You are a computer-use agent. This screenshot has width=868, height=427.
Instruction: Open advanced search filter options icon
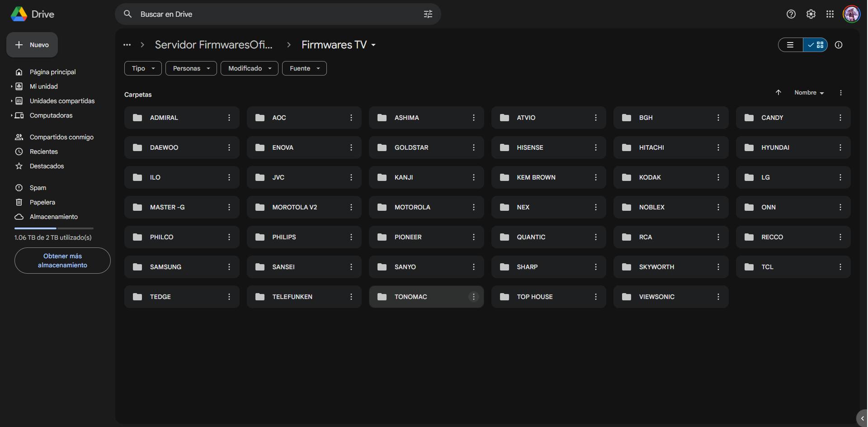pos(428,14)
